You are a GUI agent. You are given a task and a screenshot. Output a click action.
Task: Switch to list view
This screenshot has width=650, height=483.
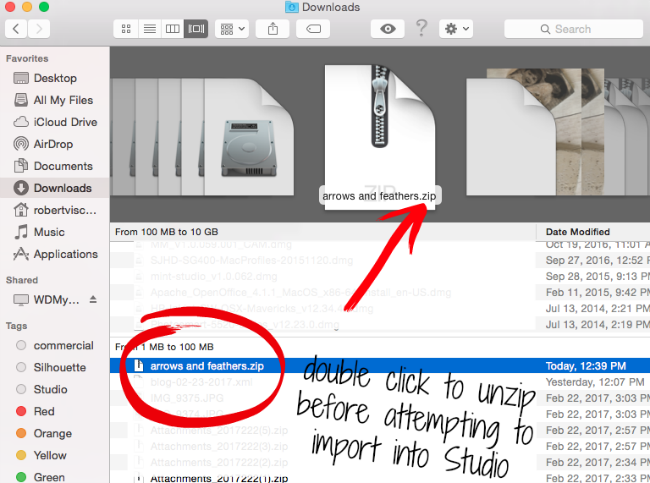pos(150,29)
